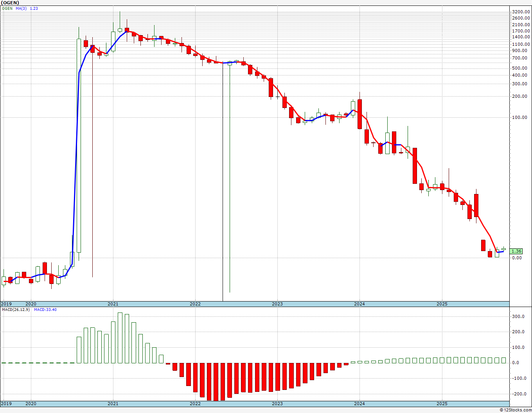Select the "1400.00" price axis label
Screen dimensions: 532x413
click(521, 37)
